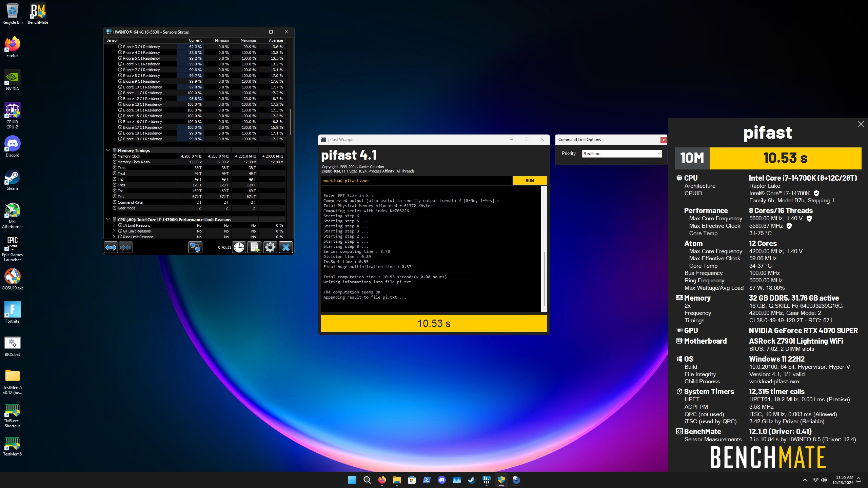This screenshot has width=868, height=488.
Task: Open the NVIDIA desktop shortcut
Action: click(12, 80)
